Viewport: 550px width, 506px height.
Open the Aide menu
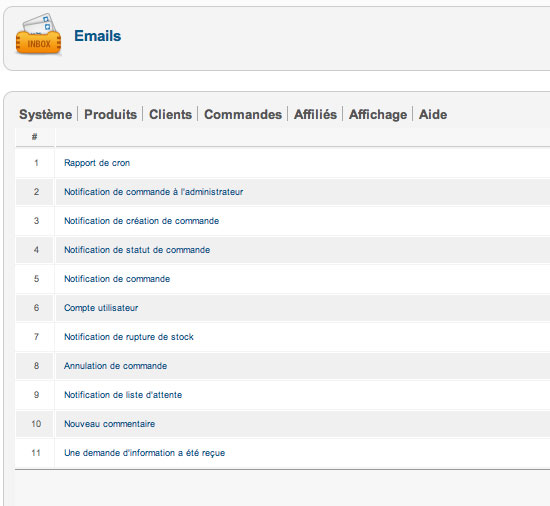tap(432, 114)
